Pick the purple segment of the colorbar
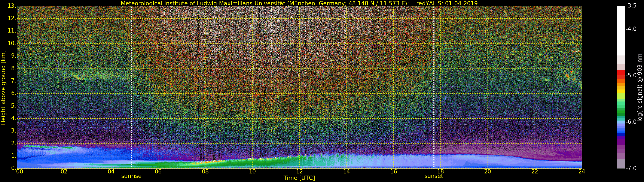644x182 pixels. tap(621, 142)
